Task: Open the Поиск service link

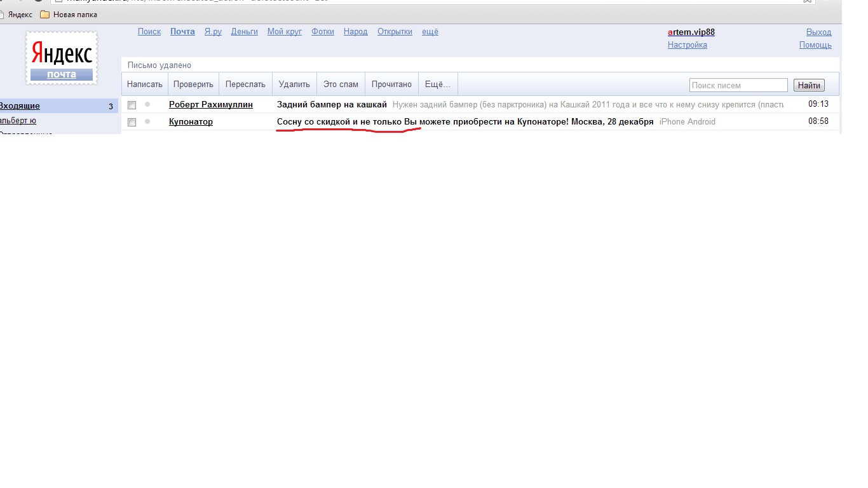Action: coord(149,32)
